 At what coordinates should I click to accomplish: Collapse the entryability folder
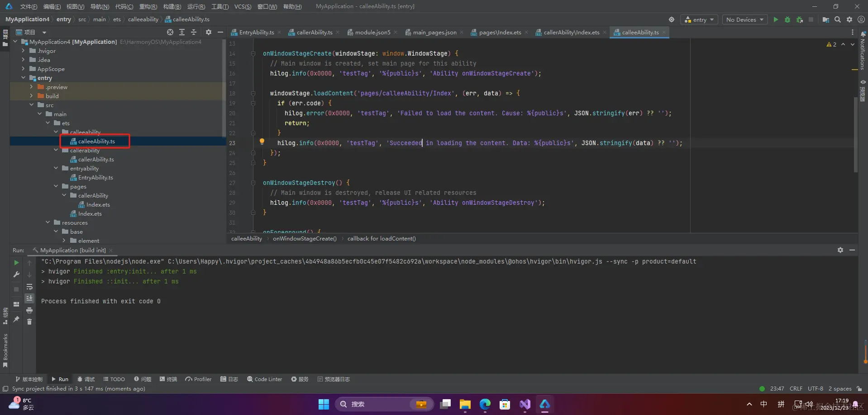(x=56, y=168)
